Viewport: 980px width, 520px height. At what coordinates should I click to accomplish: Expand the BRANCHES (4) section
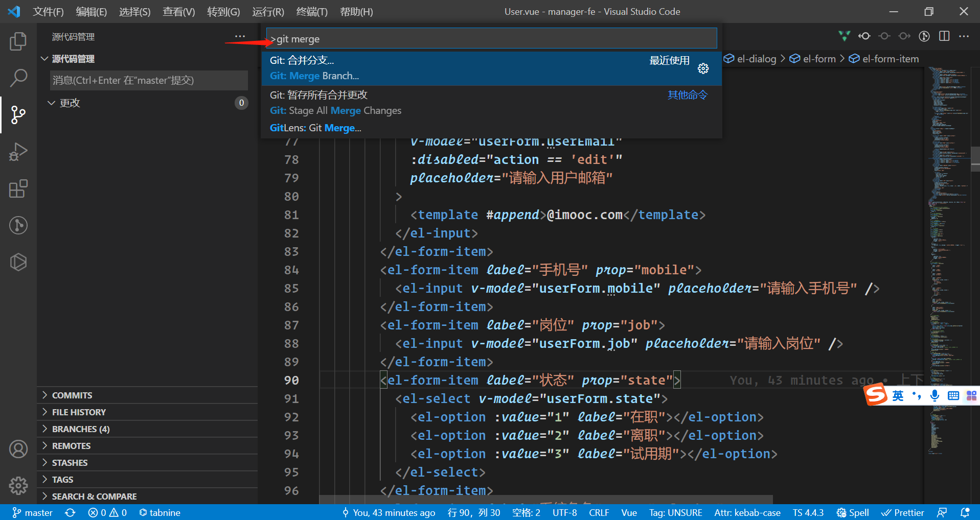click(147, 429)
